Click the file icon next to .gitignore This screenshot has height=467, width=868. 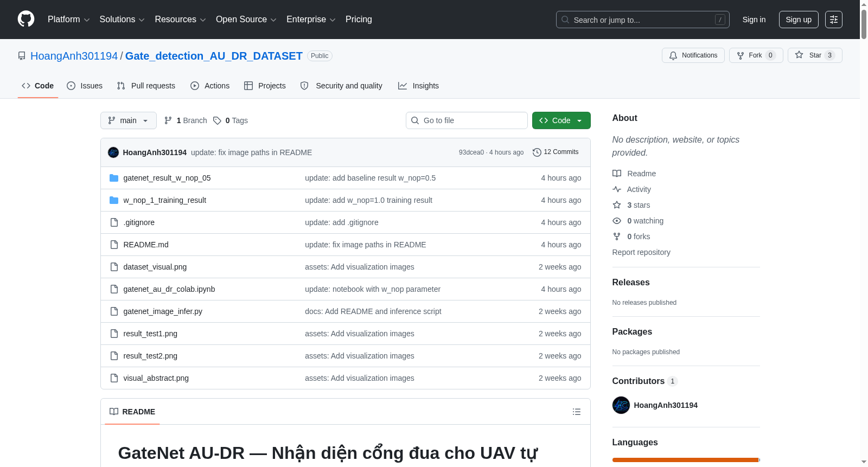coord(114,222)
